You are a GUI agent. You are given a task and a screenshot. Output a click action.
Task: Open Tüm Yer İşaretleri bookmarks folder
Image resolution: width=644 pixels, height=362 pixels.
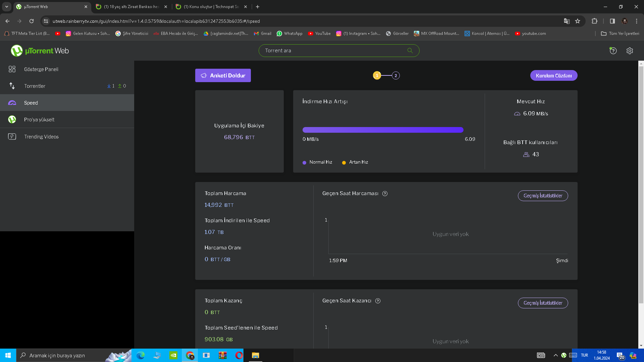tap(620, 34)
